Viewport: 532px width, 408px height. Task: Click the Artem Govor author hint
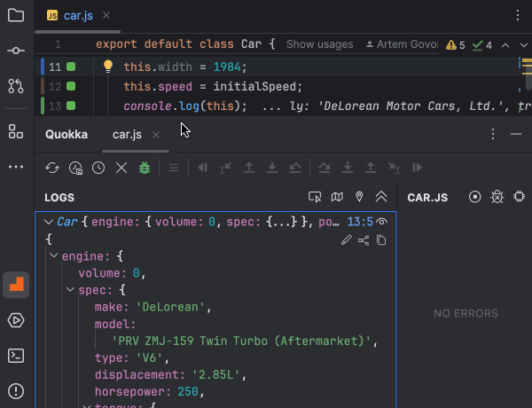[403, 44]
